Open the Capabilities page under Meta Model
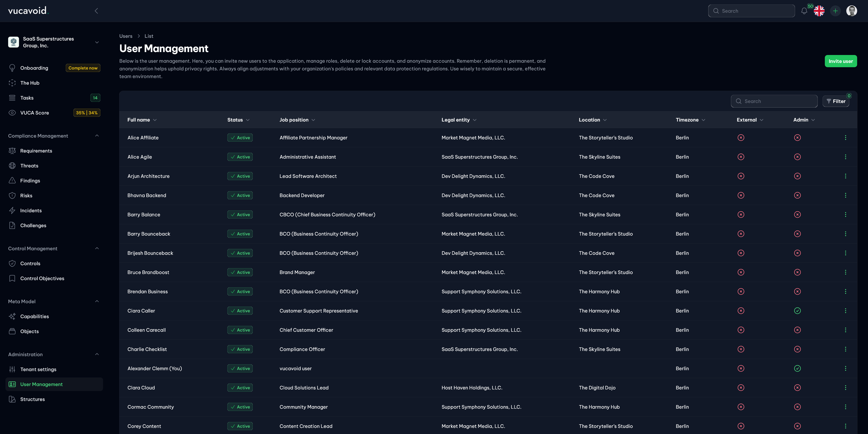 click(x=35, y=316)
